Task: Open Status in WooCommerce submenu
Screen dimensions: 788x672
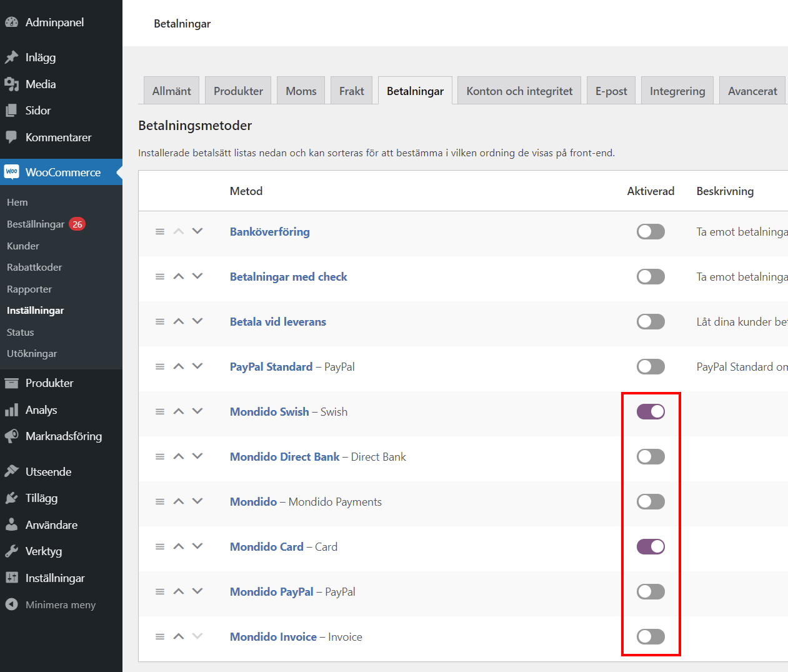Action: [21, 333]
